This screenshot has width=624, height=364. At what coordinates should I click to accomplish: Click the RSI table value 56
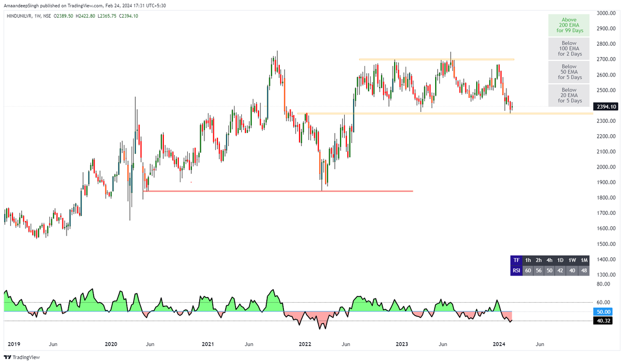click(x=539, y=270)
